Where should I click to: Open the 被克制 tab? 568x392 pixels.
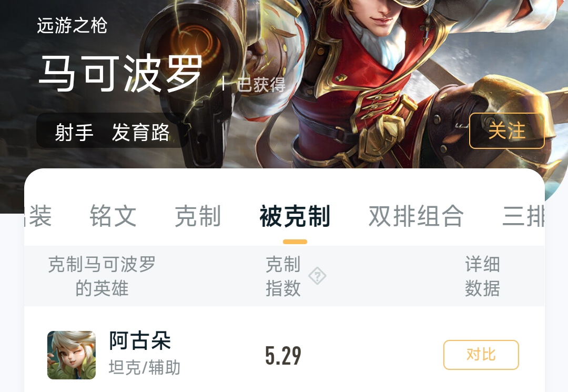295,216
